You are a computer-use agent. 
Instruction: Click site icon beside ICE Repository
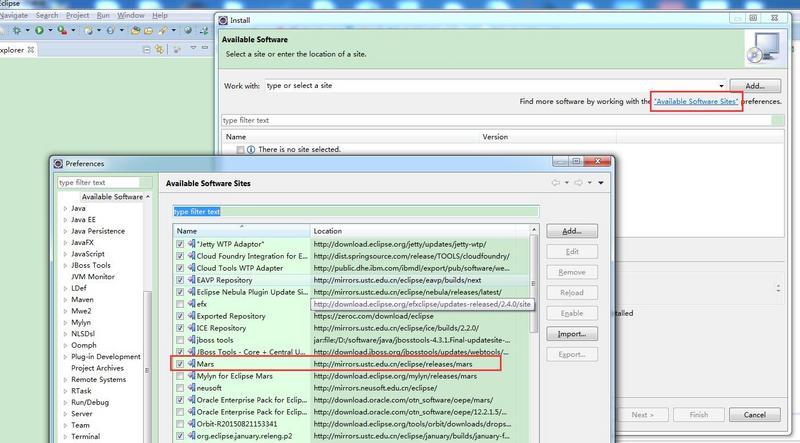coord(191,328)
